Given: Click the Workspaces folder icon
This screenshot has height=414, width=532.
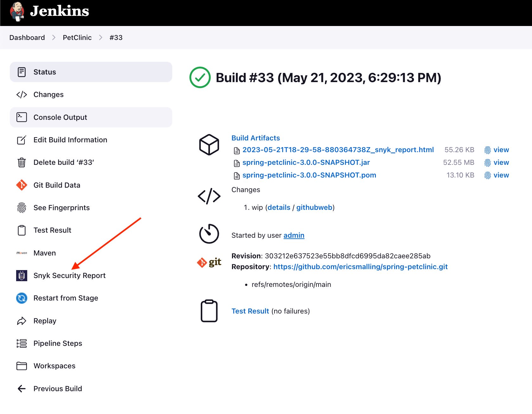Looking at the screenshot, I should pos(22,366).
